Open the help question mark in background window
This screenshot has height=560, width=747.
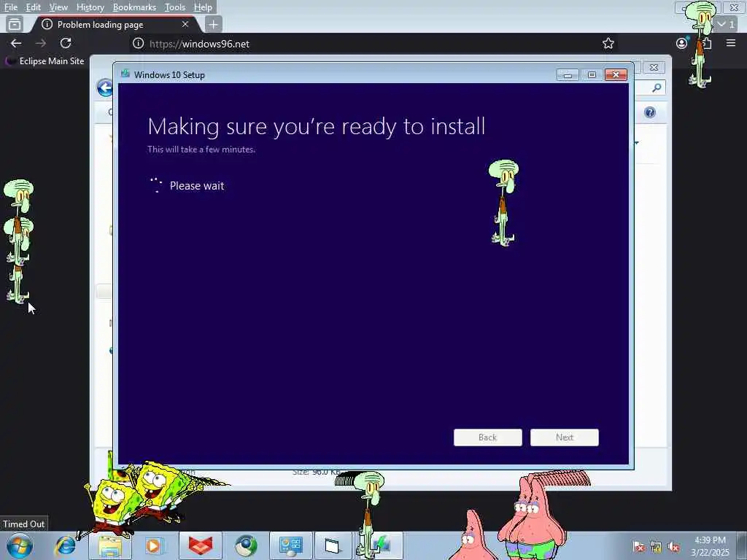click(650, 112)
